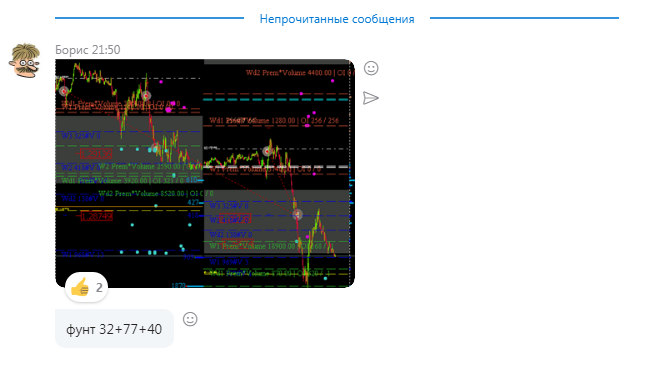Click the 'Wd1 Prem*Volume 3920.00' label in the left chart
This screenshot has width=659, height=375.
pyautogui.click(x=104, y=180)
